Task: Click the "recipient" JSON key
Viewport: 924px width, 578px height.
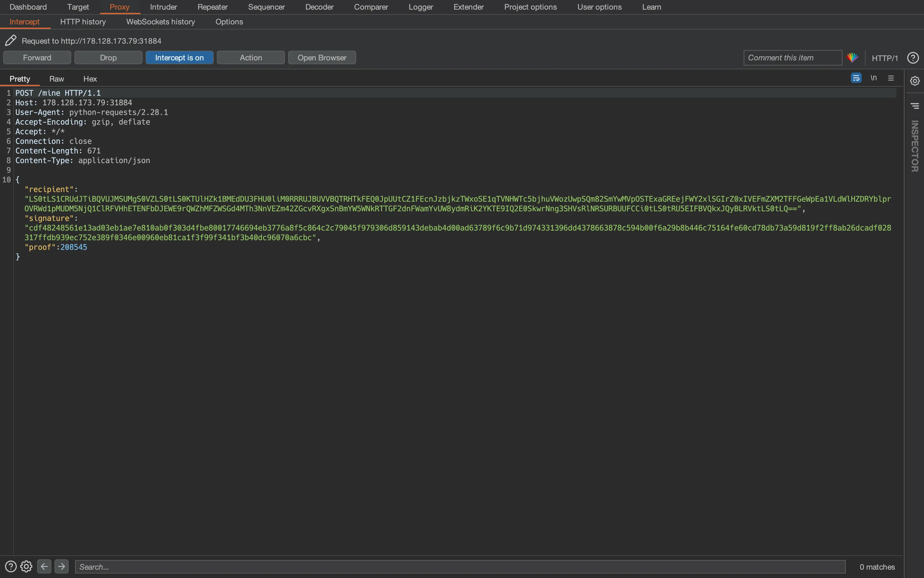Action: [x=49, y=189]
